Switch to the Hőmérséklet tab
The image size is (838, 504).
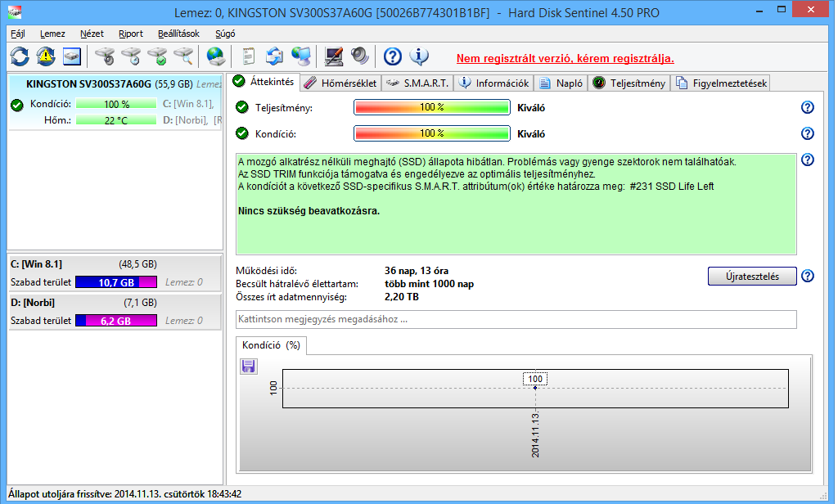pos(341,83)
